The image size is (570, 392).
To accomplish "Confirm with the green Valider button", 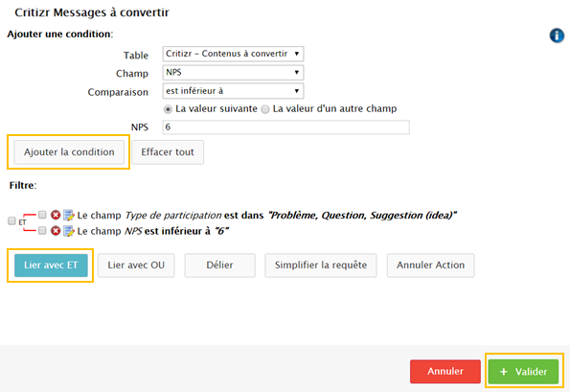I will coord(523,372).
